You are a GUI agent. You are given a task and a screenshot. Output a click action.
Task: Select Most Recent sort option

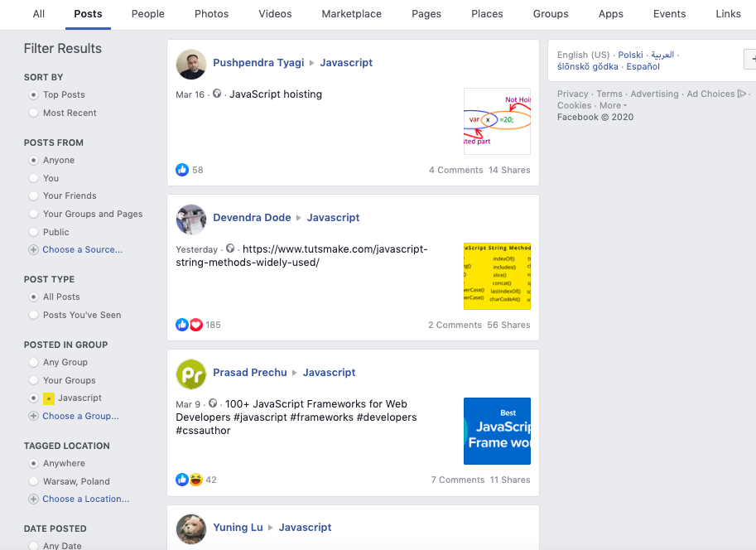34,113
